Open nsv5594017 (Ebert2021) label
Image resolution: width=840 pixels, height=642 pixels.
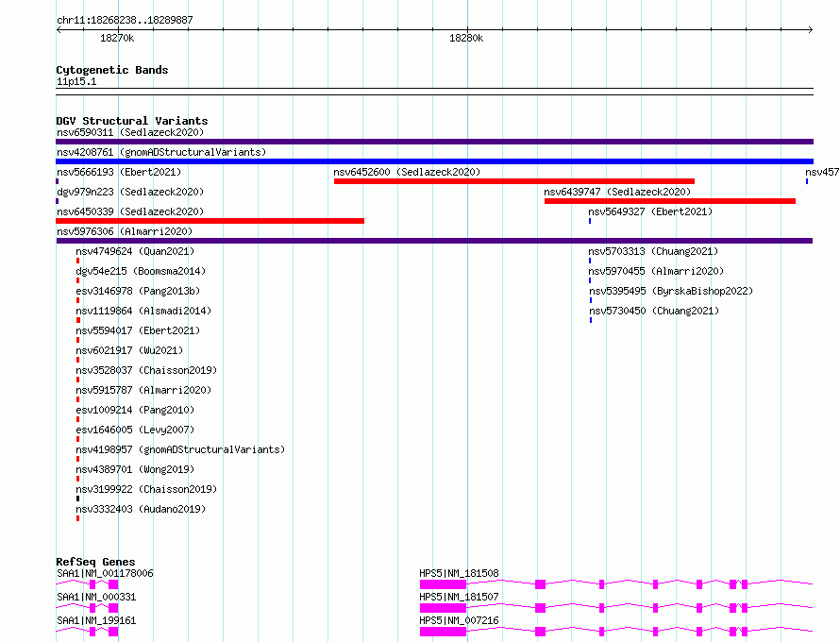pos(138,330)
